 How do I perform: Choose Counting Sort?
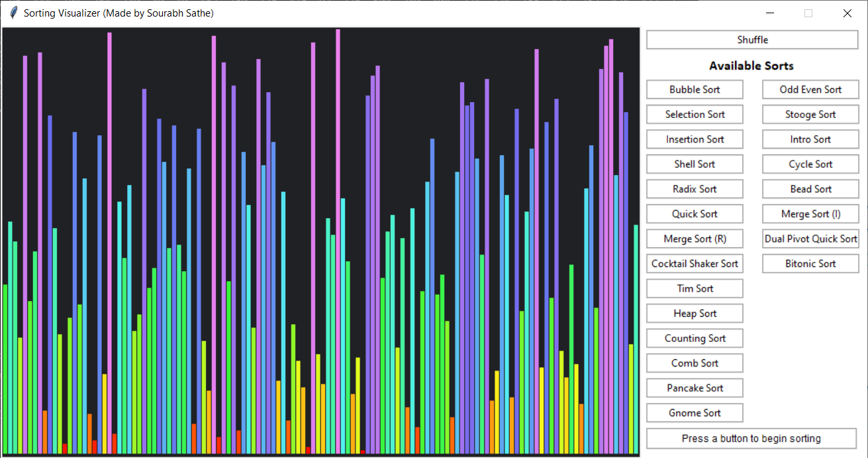(x=695, y=338)
